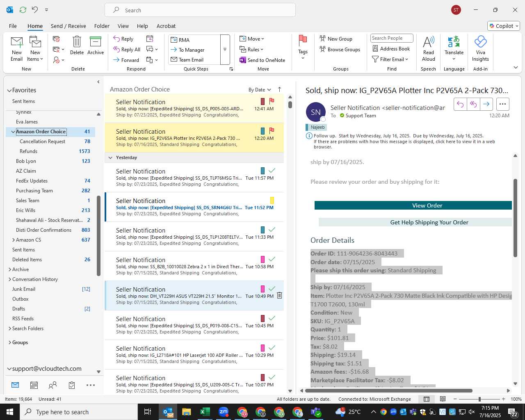525x420 pixels.
Task: Toggle sort order arrow in message list
Action: [280, 89]
